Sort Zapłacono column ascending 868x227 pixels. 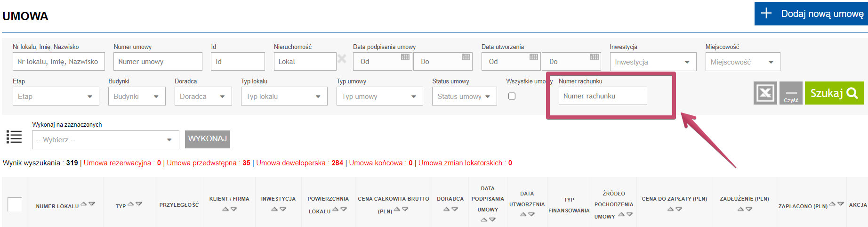[833, 204]
